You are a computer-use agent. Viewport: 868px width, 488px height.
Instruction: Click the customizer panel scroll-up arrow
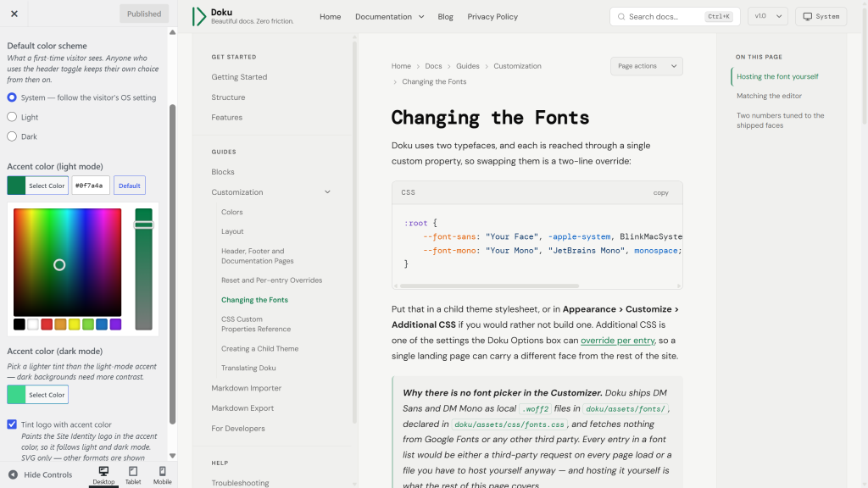click(172, 33)
